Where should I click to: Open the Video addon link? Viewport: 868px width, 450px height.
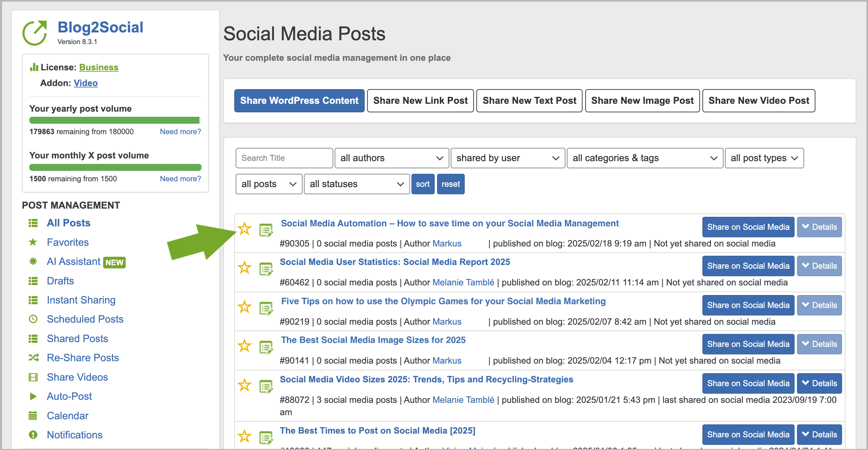[86, 83]
